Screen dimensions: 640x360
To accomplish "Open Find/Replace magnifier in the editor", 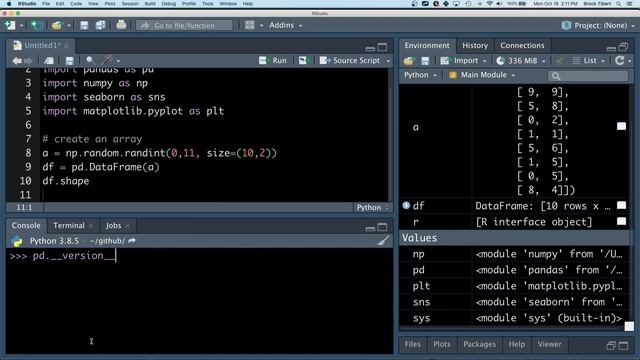I will (x=91, y=61).
